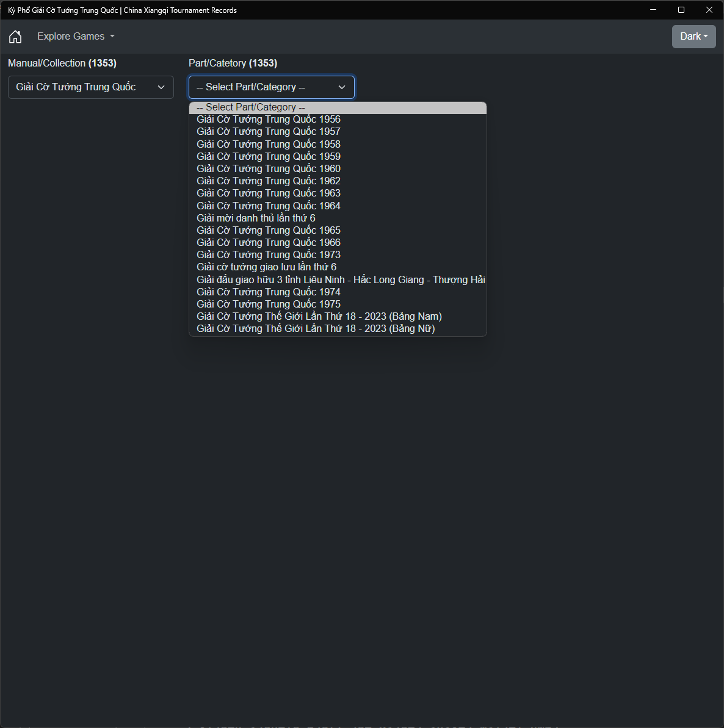This screenshot has width=724, height=728.
Task: Select Giải đấu giao hữu 3 tỉnh option
Action: pos(338,279)
